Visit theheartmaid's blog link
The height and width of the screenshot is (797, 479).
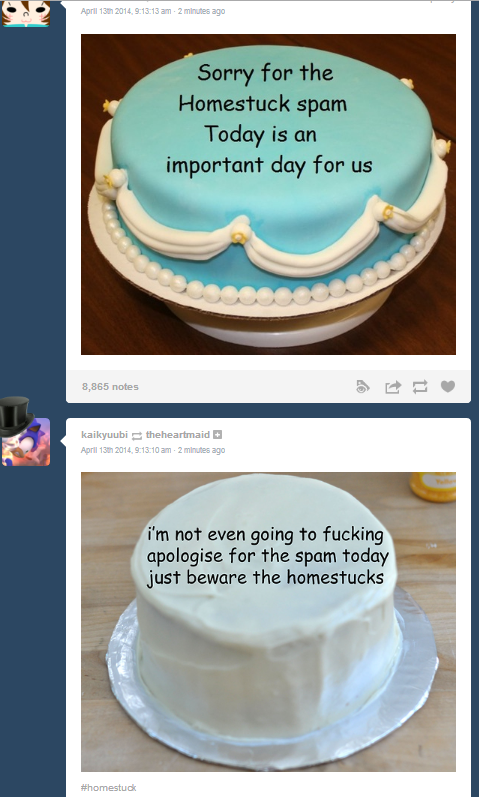(177, 435)
